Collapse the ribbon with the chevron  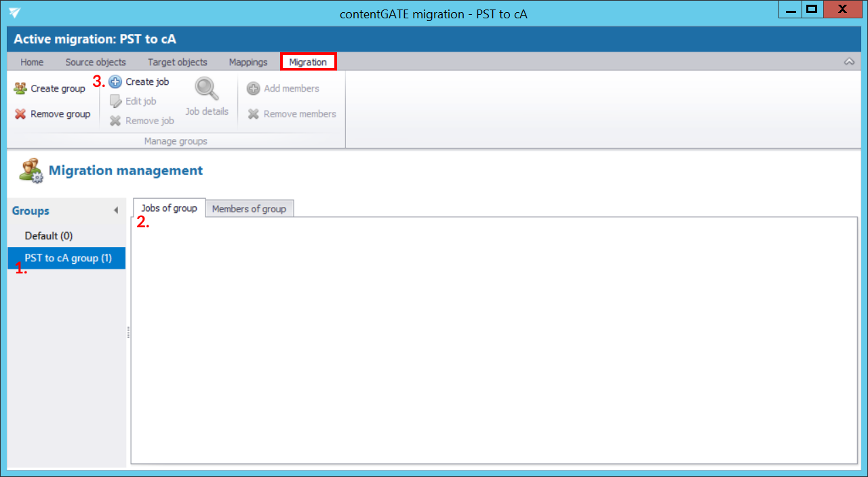[x=849, y=62]
